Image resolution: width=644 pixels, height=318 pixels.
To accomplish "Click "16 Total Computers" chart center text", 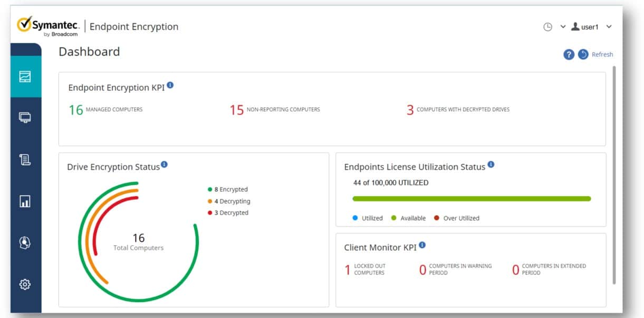I will coord(139,242).
